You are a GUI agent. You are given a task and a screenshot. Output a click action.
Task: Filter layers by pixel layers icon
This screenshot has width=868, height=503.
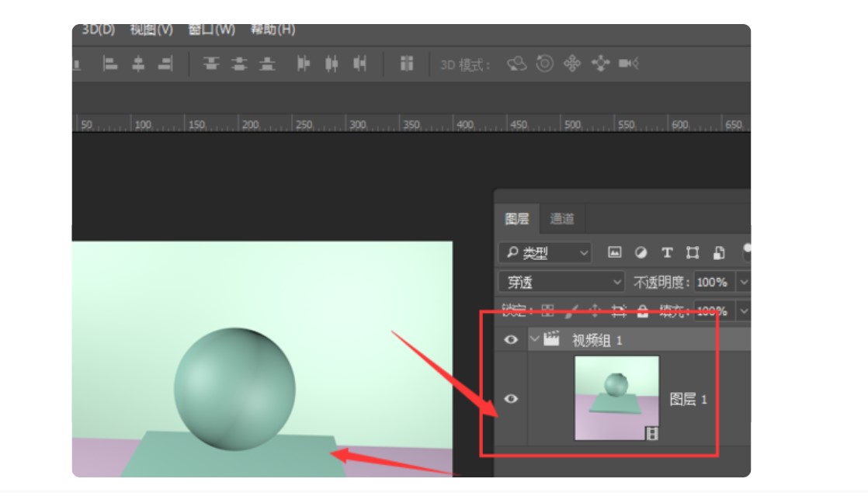click(614, 253)
